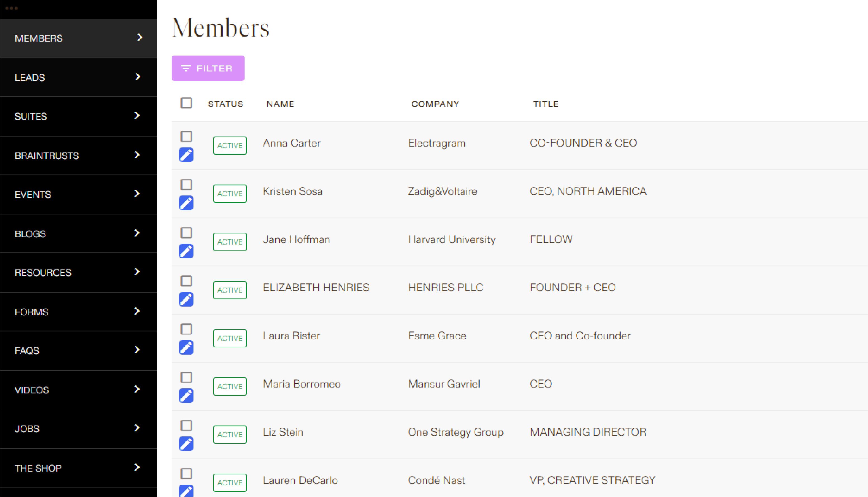Viewport: 868px width, 497px height.
Task: Open the edit icon for Liz Stein
Action: coord(186,443)
